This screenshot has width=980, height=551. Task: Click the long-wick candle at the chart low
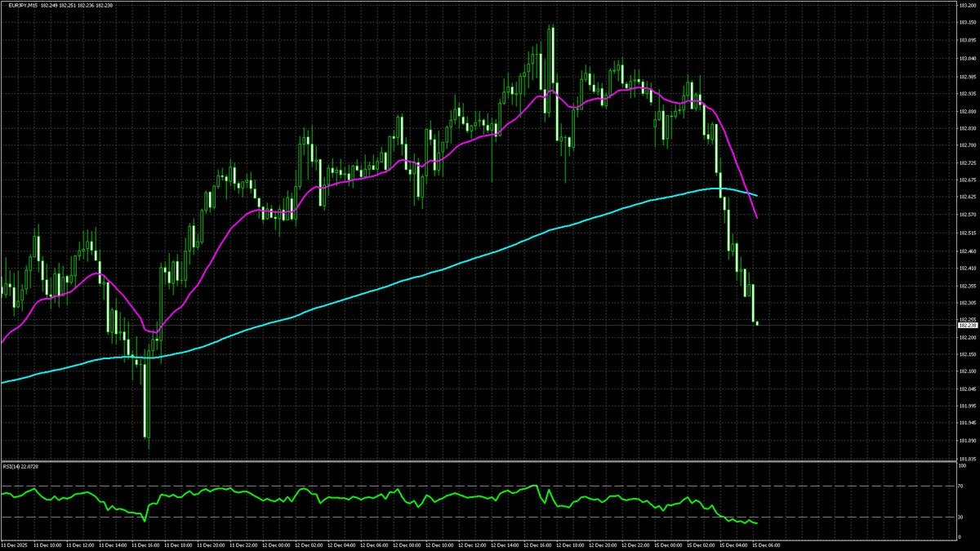tap(147, 408)
